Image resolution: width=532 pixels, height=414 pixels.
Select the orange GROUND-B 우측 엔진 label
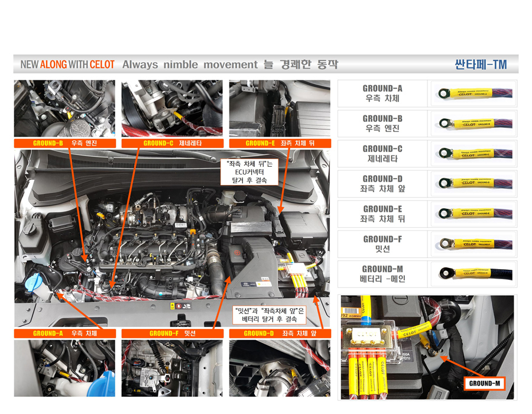65,143
